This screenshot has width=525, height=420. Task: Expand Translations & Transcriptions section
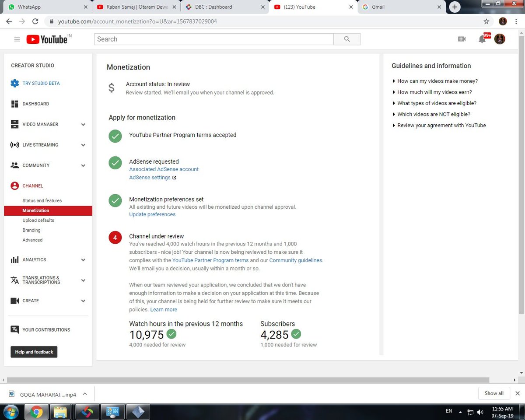coord(83,280)
